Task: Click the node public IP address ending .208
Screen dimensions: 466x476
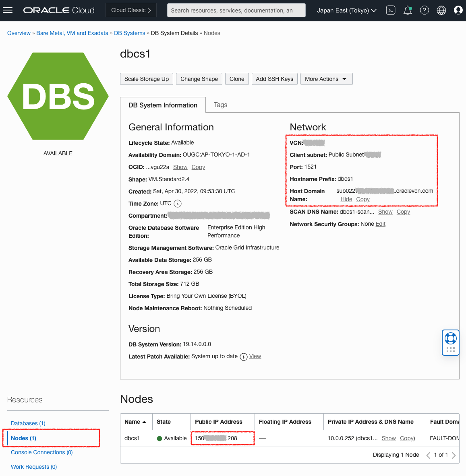Action: tap(216, 438)
